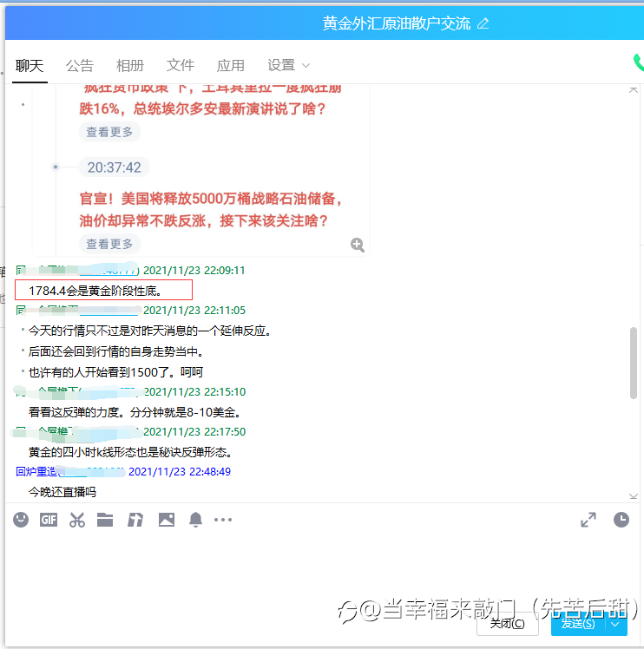This screenshot has width=644, height=649.
Task: Open the GIF selector
Action: click(x=49, y=520)
